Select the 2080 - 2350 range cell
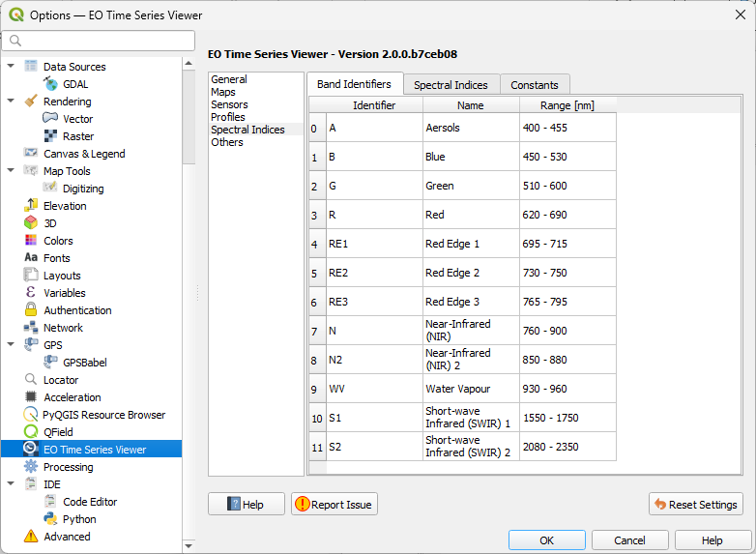The height and width of the screenshot is (554, 756). click(x=567, y=447)
